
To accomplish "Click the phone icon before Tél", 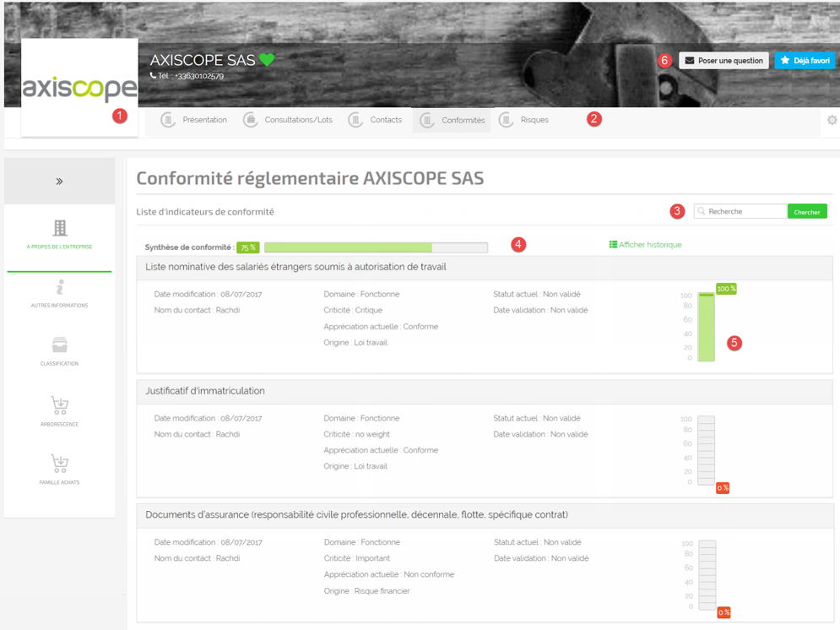I will click(x=153, y=75).
